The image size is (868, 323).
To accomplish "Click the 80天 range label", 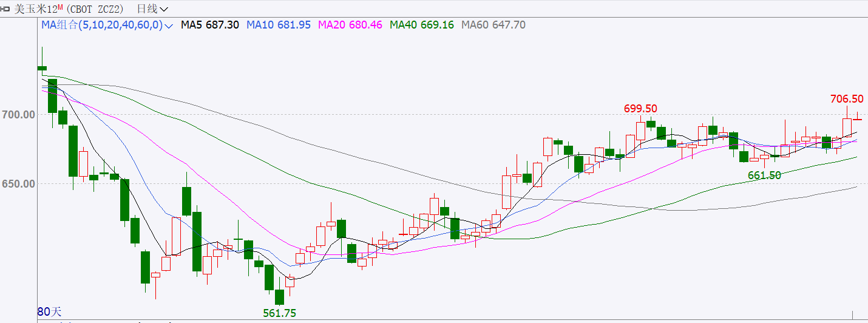I will (x=50, y=311).
